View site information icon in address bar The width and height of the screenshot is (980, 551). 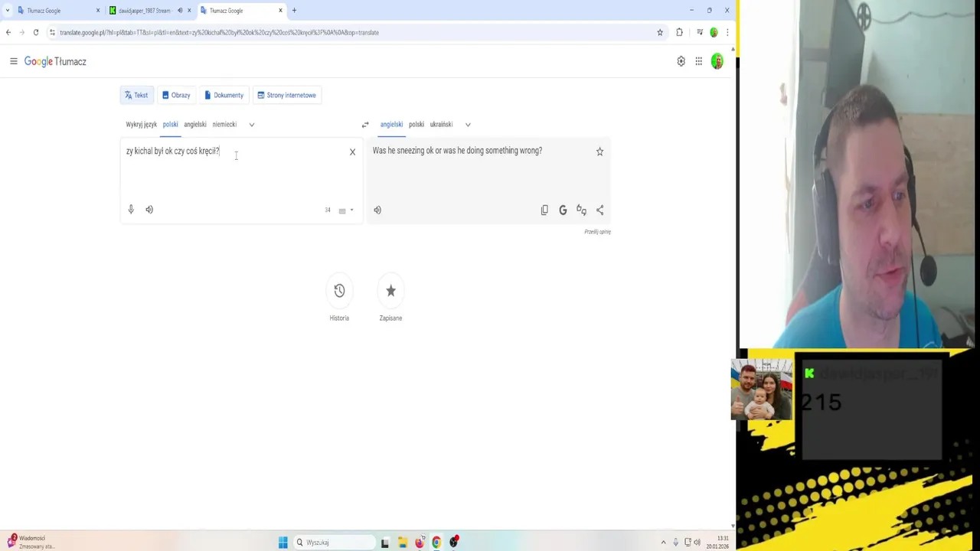(52, 32)
